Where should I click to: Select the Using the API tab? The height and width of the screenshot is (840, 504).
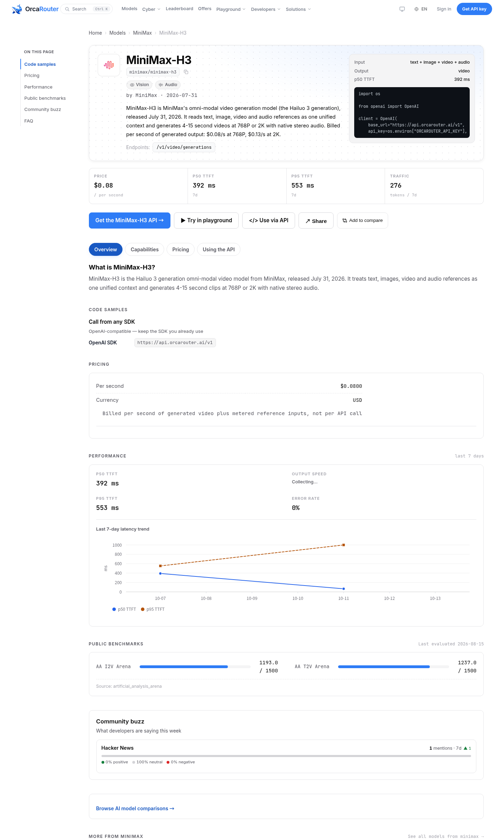coord(219,250)
